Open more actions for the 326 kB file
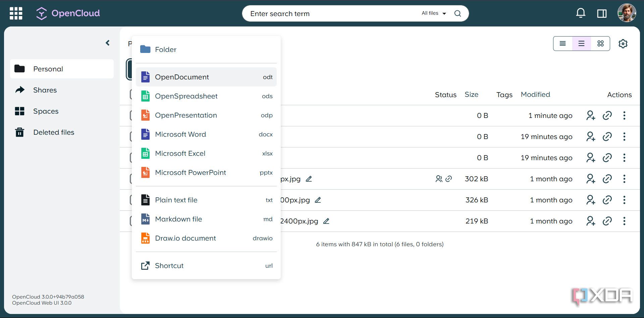This screenshot has width=644, height=318. coord(624,200)
